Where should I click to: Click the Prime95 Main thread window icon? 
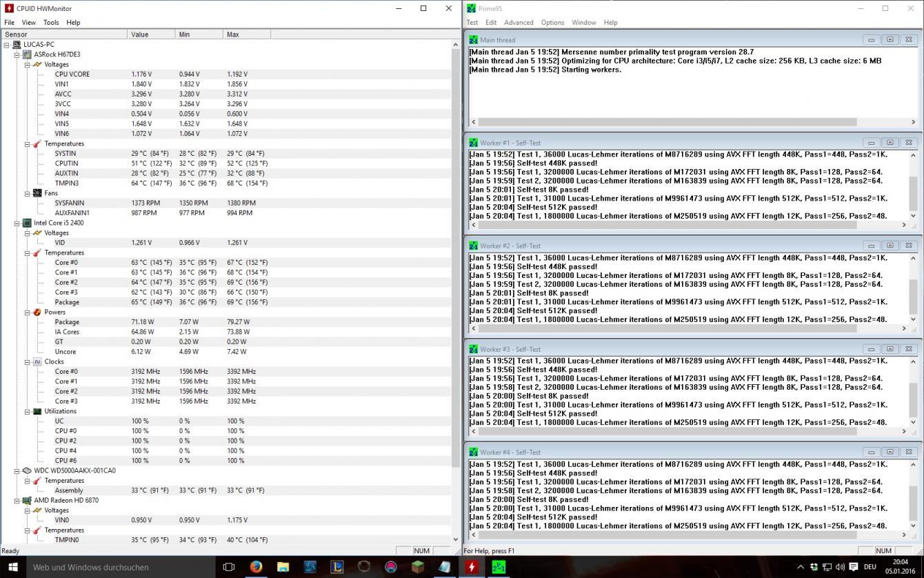473,40
